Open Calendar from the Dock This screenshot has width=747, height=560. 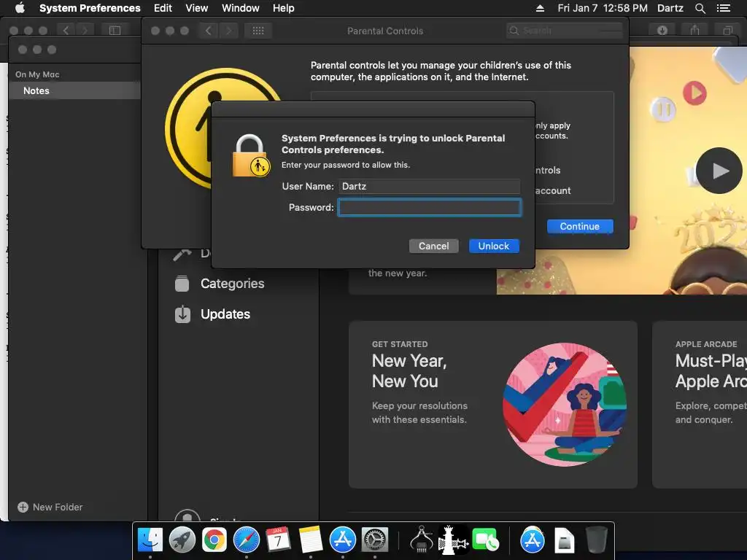click(278, 540)
